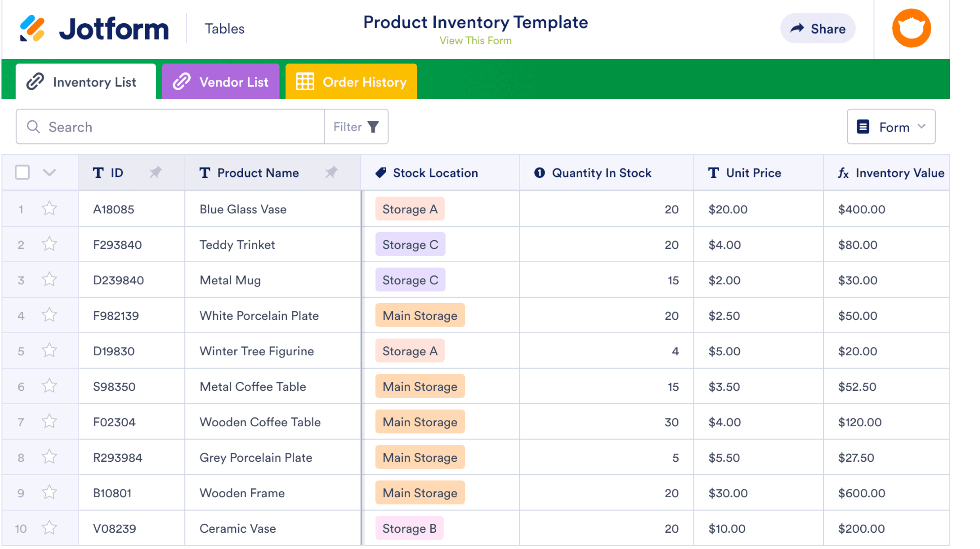Open the View This Form link
The height and width of the screenshot is (549, 980).
click(x=475, y=41)
